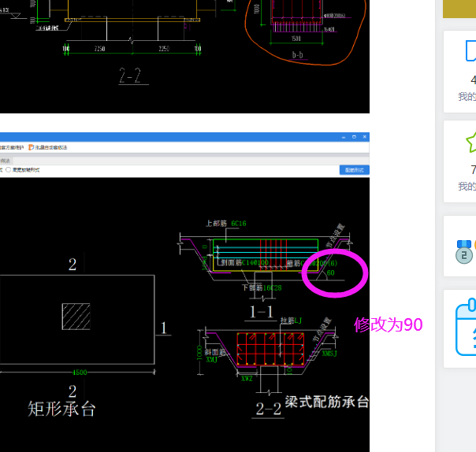The image size is (476, 452).
Task: Click the angle value 60 in section 1-1
Action: click(x=330, y=272)
